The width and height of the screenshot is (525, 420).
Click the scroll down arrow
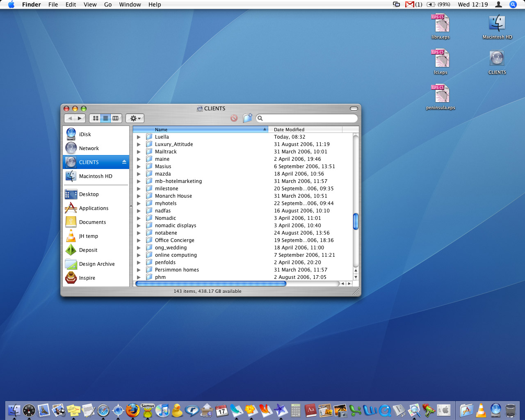(x=356, y=277)
